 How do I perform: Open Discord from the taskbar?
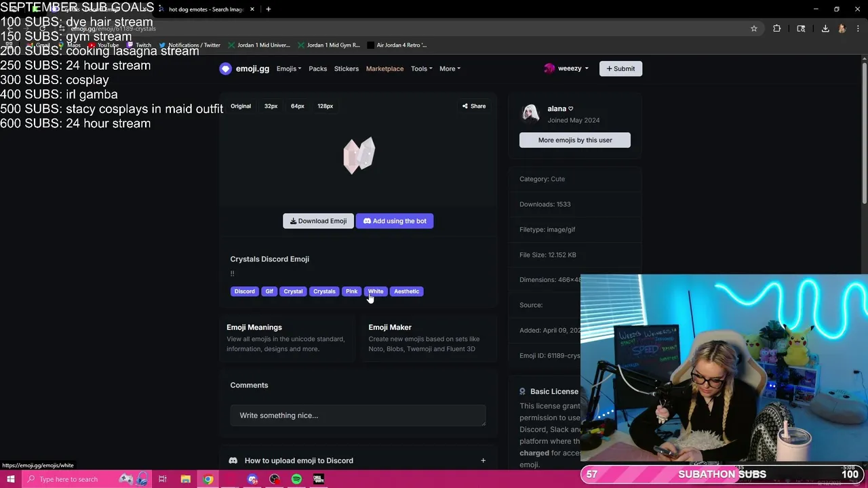253,479
